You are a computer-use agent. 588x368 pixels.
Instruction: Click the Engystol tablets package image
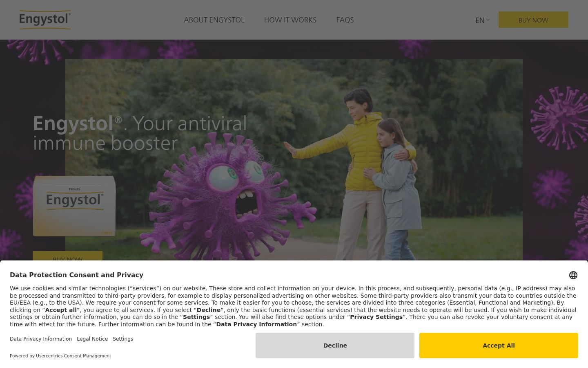point(74,206)
